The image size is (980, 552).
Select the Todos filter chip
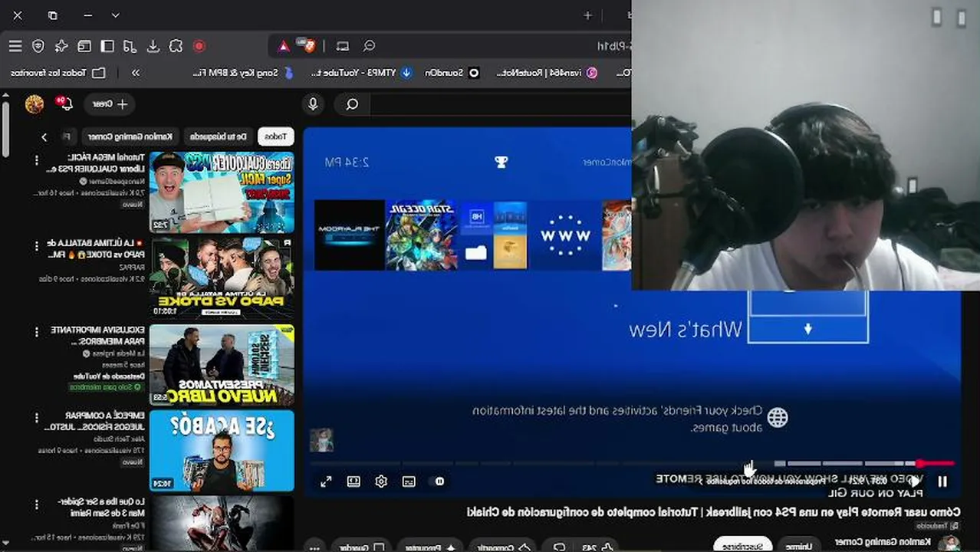[276, 136]
